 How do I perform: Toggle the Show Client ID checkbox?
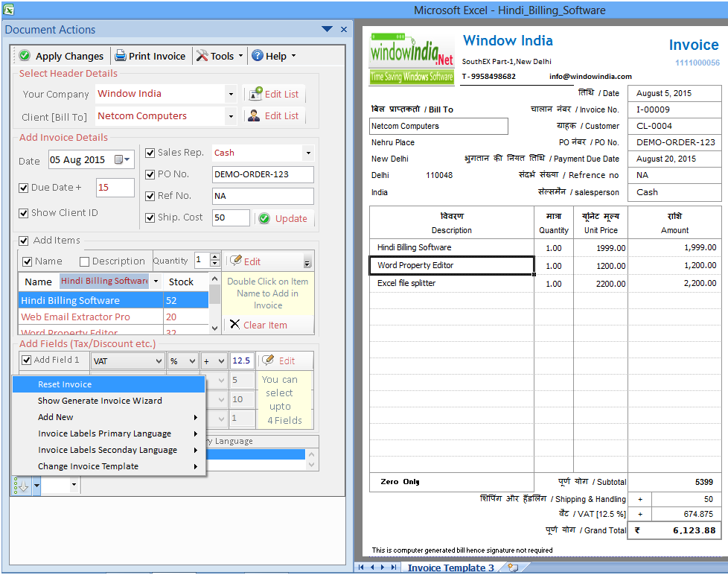click(23, 213)
